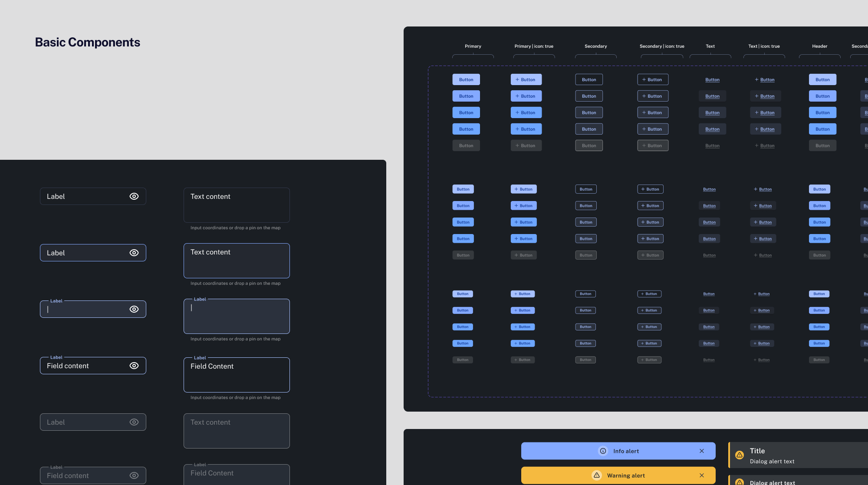Screen dimensions: 868x485
Task: Toggle eye icon in Field content input
Action: (134, 366)
